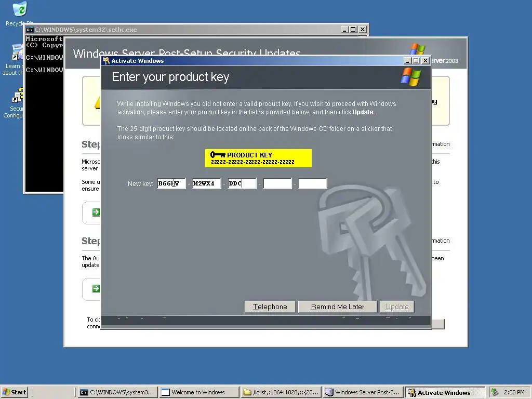Click the Activate Windows taskbar button
This screenshot has width=532, height=399.
pos(445,392)
